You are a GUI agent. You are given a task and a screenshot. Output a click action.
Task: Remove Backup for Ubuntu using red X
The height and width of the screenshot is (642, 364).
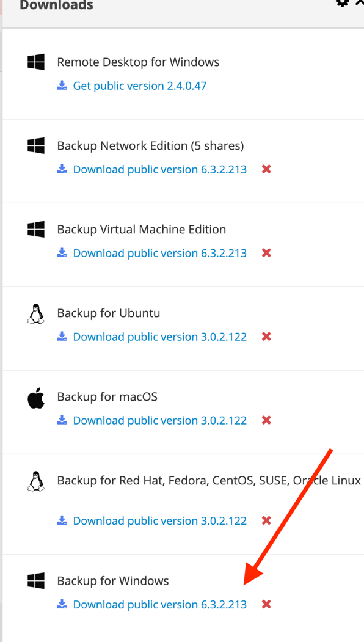pos(266,337)
